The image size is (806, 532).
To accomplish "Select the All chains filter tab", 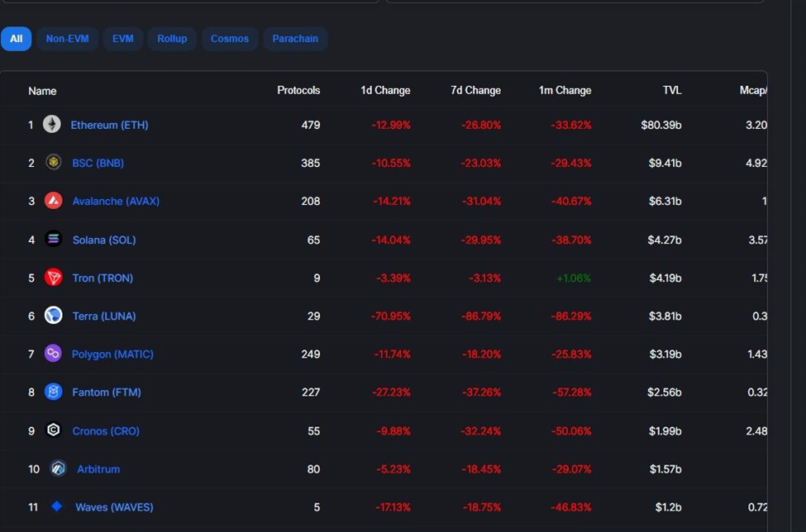I will pos(17,39).
